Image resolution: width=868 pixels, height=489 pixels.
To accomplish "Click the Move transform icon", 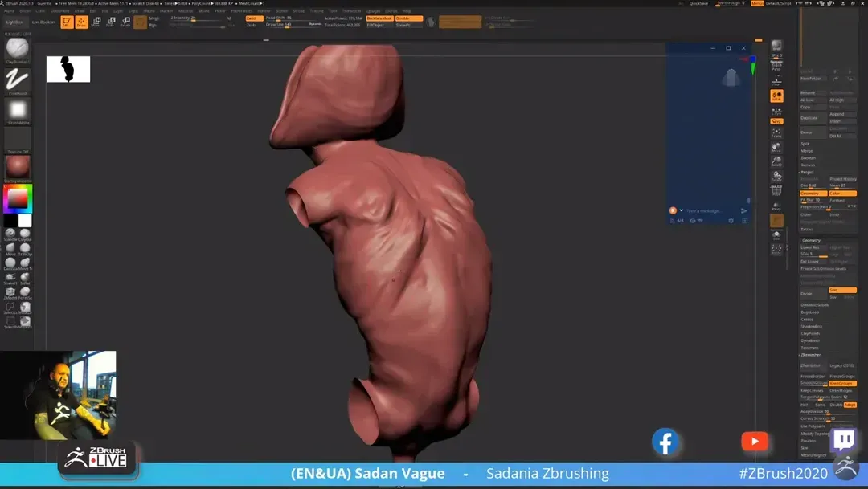I will 96,22.
